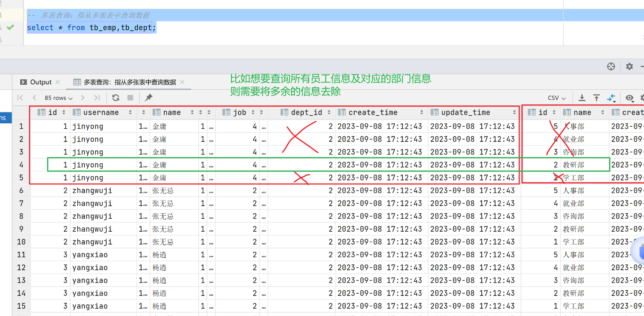Click the table icon of job column
Image resolution: width=644 pixels, height=316 pixels.
point(226,112)
